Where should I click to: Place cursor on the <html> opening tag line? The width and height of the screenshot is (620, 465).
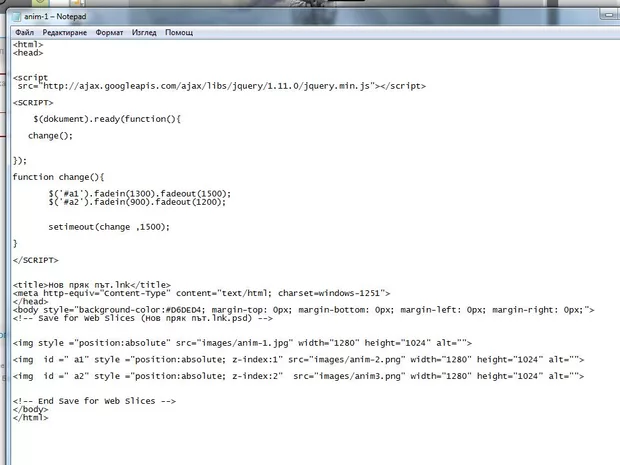tap(28, 44)
